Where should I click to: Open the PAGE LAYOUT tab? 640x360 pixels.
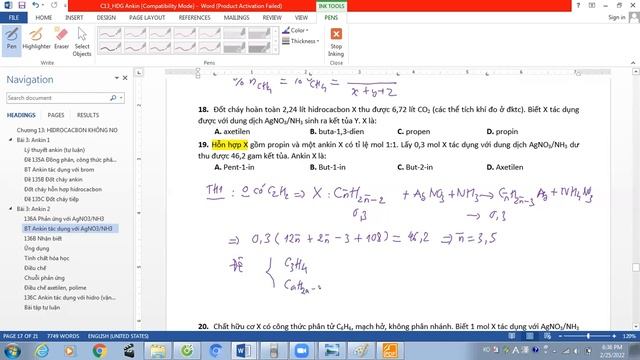click(147, 18)
